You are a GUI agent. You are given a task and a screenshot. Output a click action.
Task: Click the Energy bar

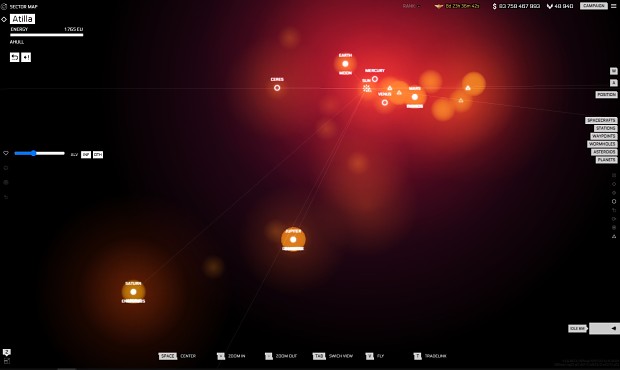(x=47, y=35)
